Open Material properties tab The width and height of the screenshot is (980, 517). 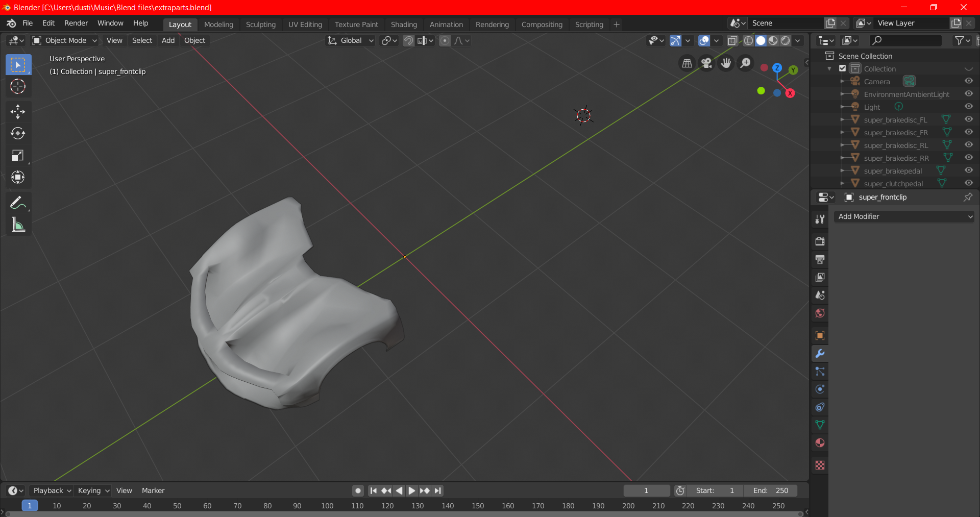point(820,442)
